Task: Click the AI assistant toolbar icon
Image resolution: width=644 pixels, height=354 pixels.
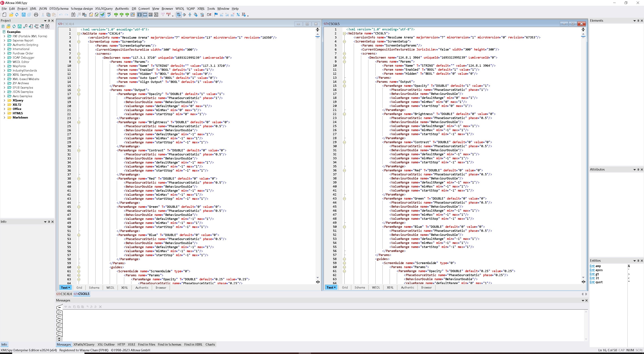Action: coord(156,15)
